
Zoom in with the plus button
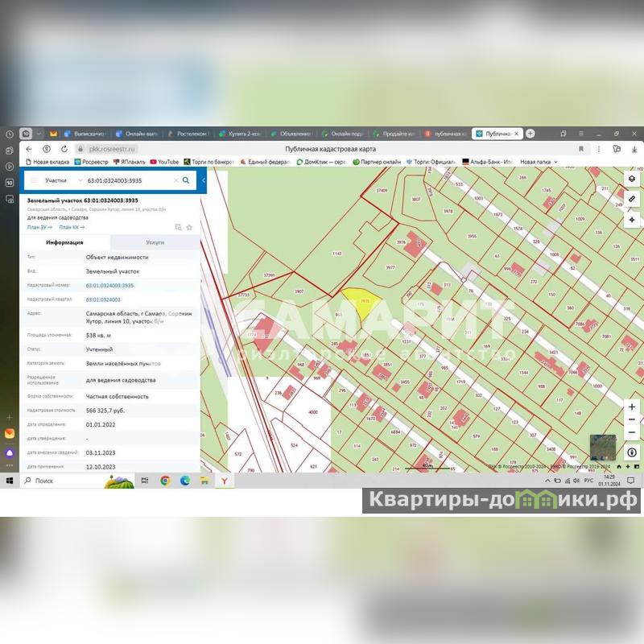632,407
